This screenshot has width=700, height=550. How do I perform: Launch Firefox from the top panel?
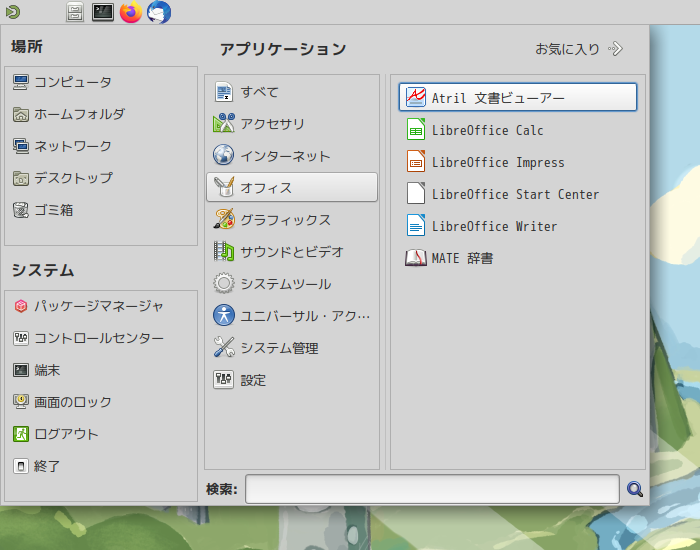pos(131,12)
